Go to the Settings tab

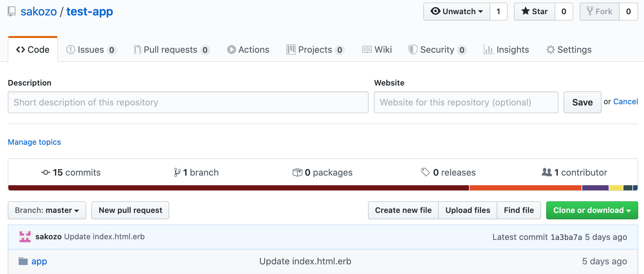coord(569,50)
